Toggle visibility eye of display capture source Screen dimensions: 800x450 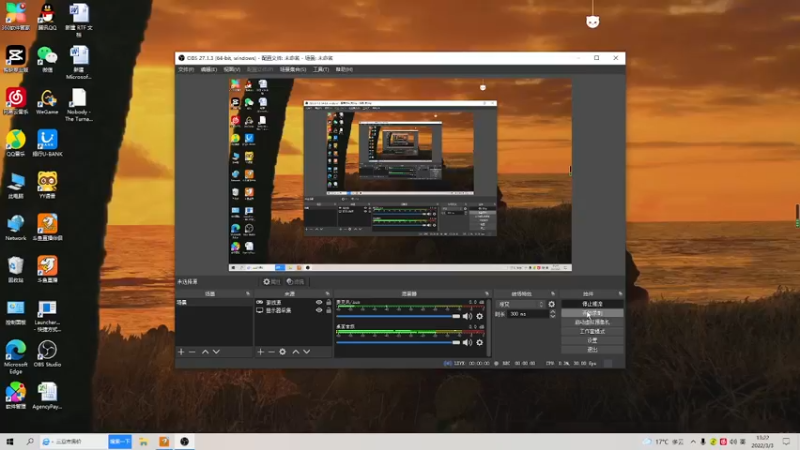click(319, 310)
